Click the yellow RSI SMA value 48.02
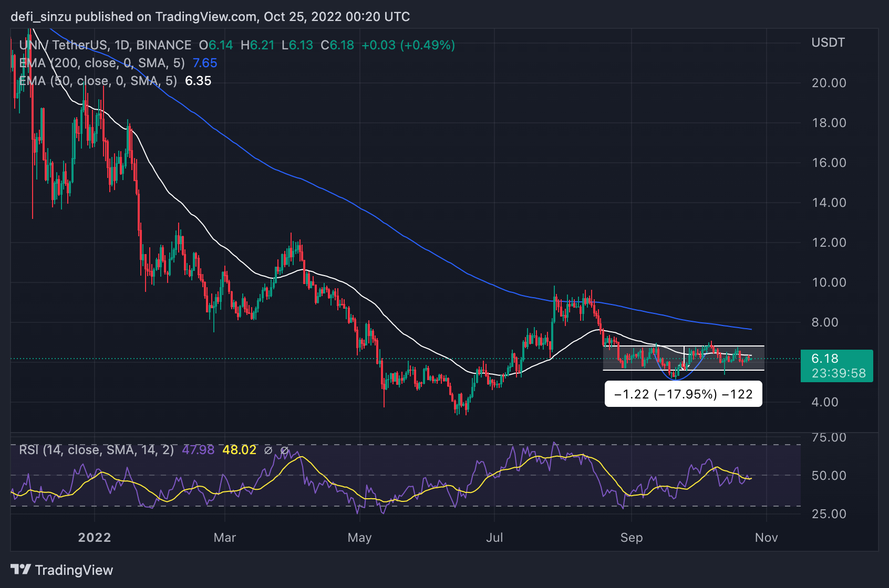 click(x=239, y=450)
